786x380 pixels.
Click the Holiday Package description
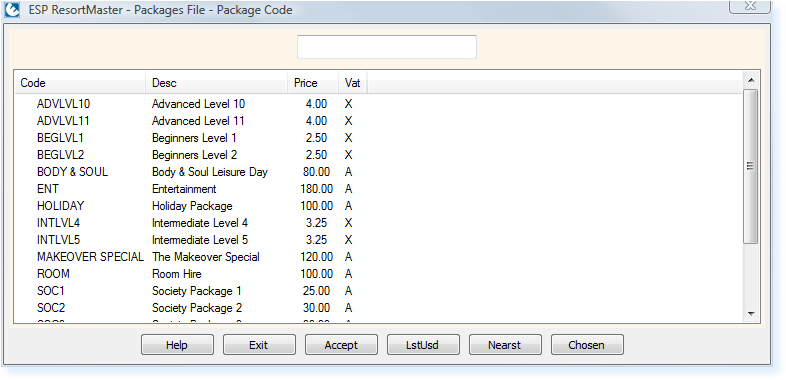pos(192,206)
